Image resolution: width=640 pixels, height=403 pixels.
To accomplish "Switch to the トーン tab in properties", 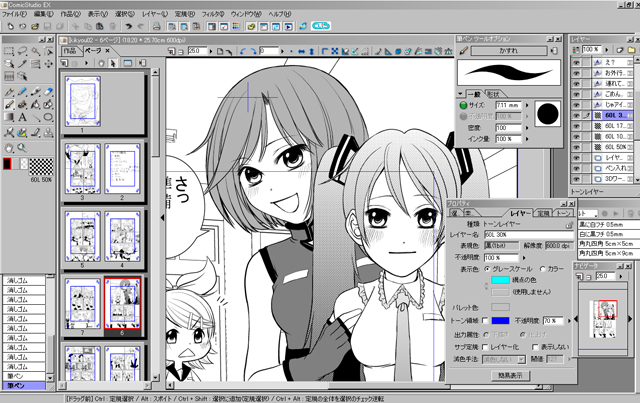I will [564, 213].
